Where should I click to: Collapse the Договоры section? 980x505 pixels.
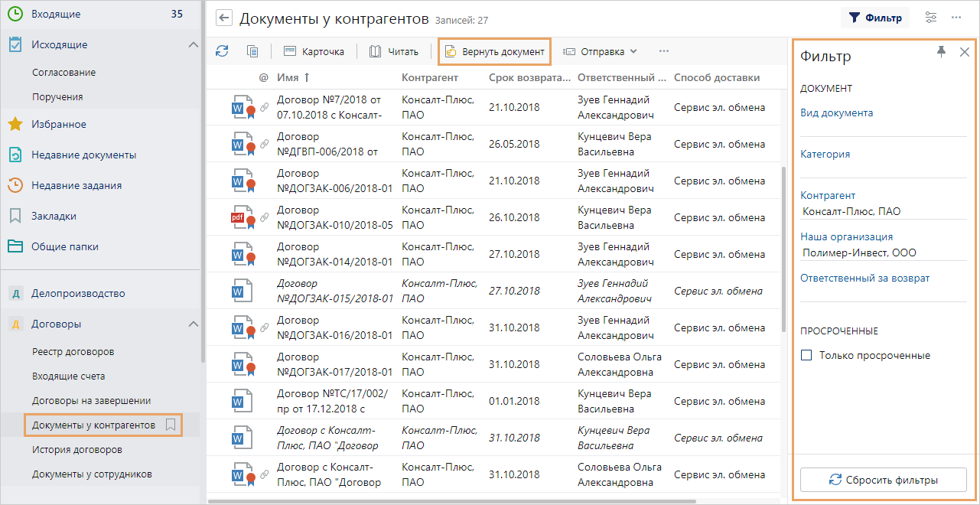pos(193,324)
